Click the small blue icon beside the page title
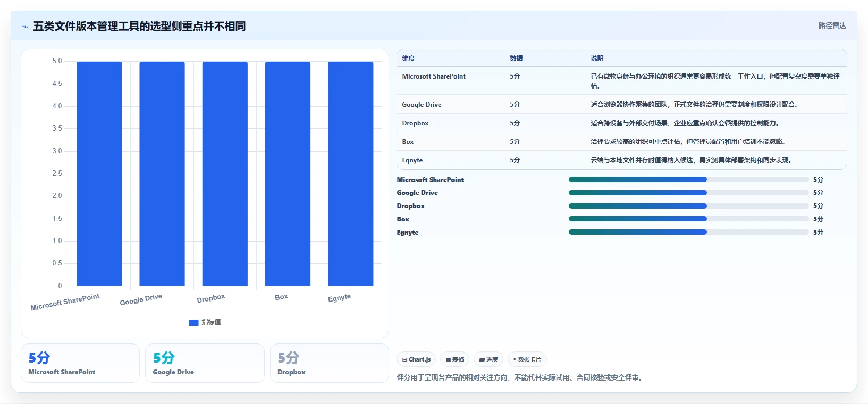The image size is (868, 404). pyautogui.click(x=25, y=27)
